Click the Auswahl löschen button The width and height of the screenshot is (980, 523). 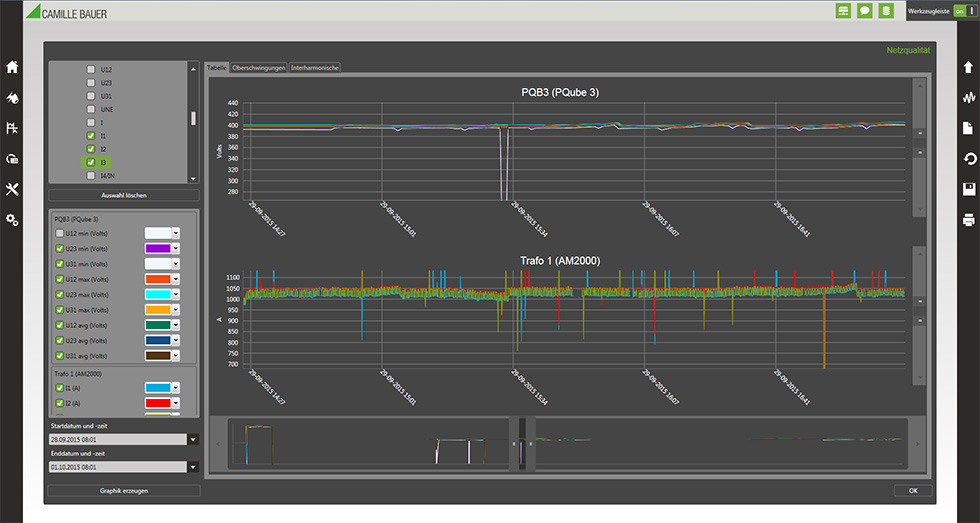click(x=124, y=196)
